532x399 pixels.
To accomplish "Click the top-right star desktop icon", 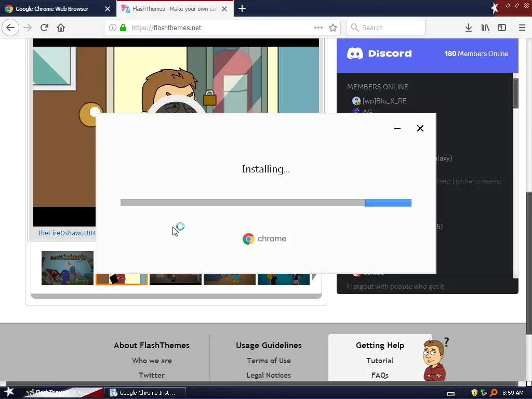I will (x=495, y=8).
